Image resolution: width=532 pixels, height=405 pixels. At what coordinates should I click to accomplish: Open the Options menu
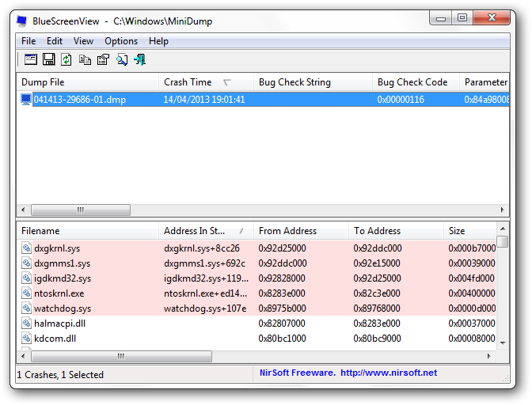coord(121,41)
